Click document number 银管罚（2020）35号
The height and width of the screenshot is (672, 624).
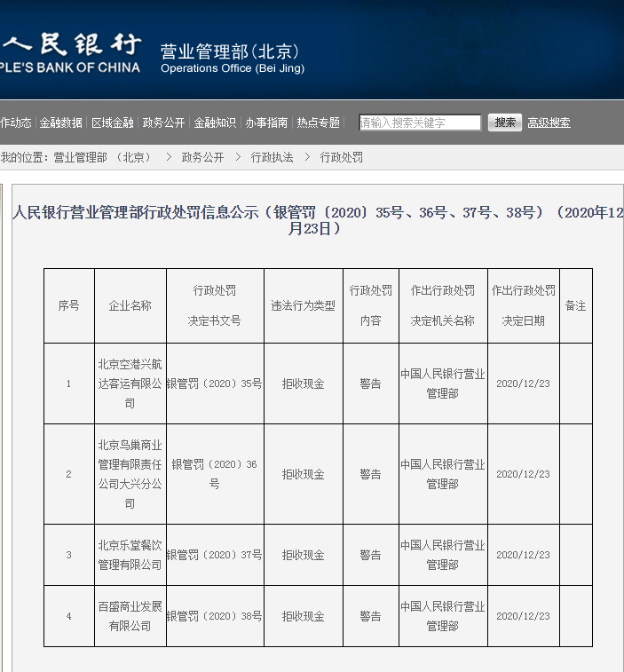215,383
